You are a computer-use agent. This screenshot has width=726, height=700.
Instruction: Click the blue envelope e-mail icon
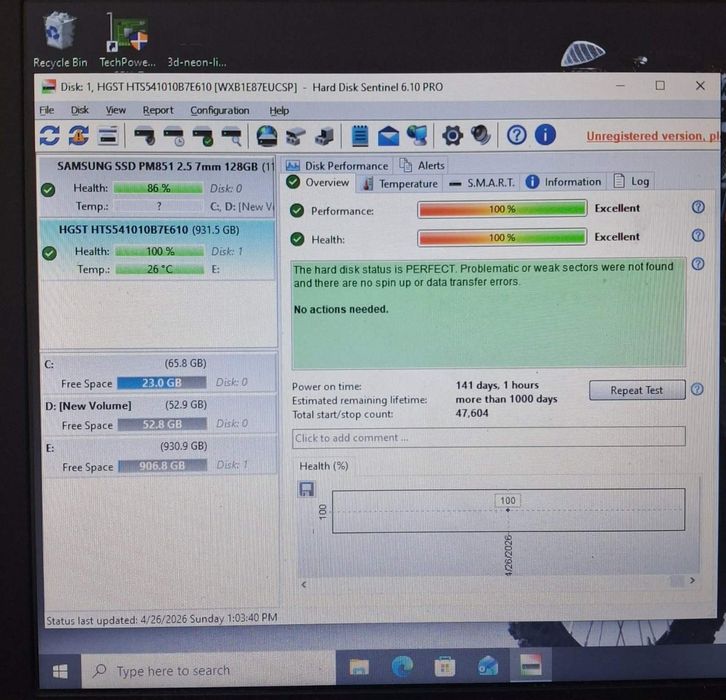[x=388, y=137]
